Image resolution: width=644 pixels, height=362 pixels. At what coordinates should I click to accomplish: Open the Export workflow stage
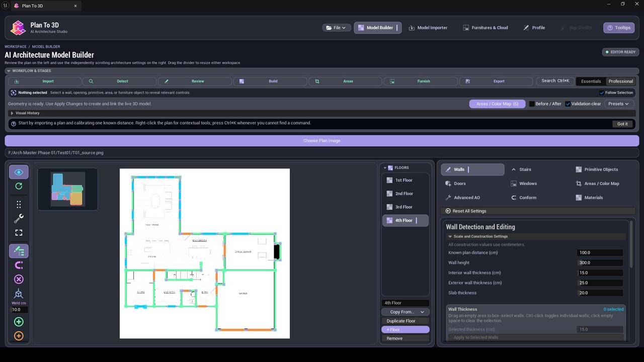496,81
